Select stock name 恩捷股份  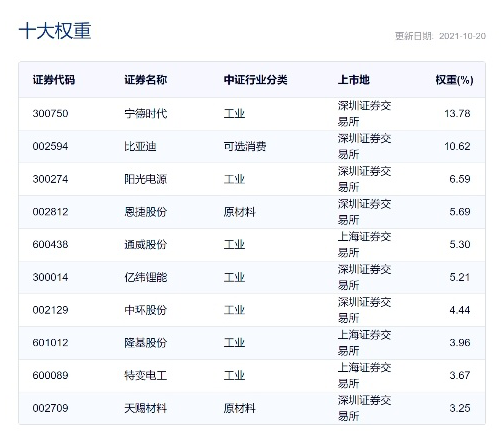click(146, 212)
